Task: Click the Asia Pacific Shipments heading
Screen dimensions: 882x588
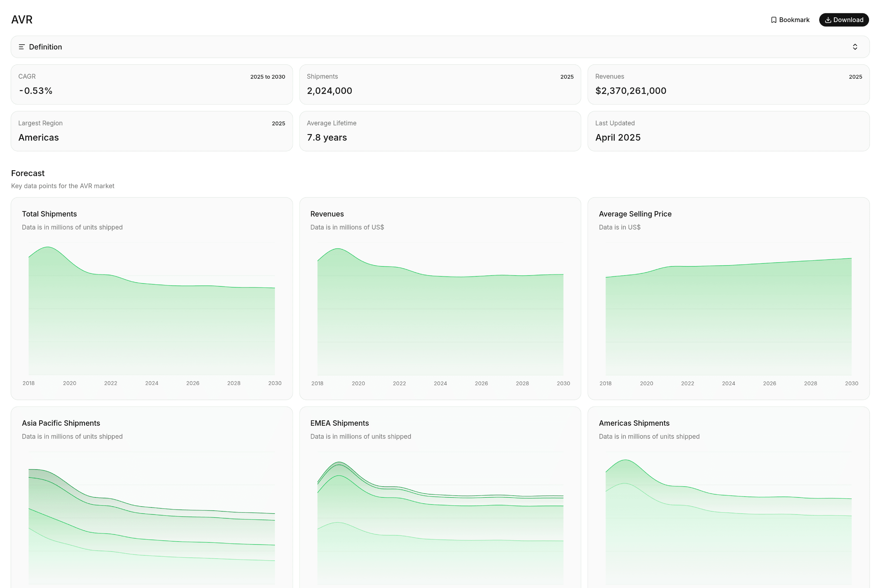Action: pyautogui.click(x=61, y=423)
